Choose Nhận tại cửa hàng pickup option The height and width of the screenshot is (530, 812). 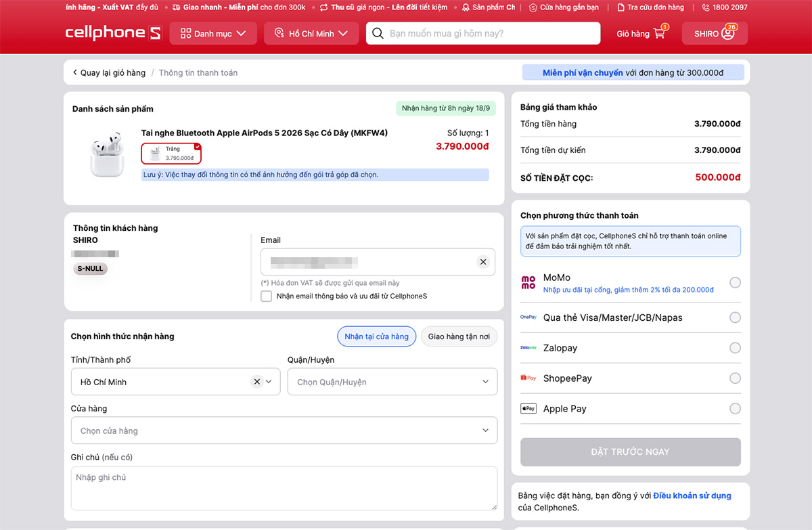376,336
